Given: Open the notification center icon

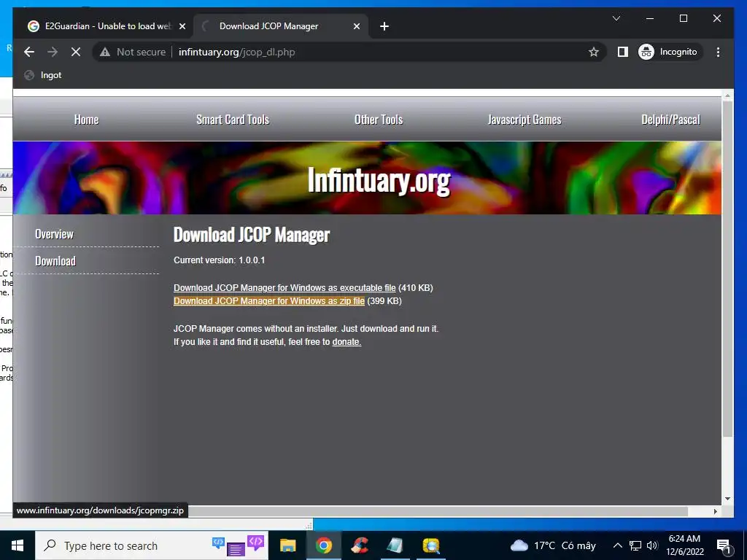Looking at the screenshot, I should (x=724, y=546).
